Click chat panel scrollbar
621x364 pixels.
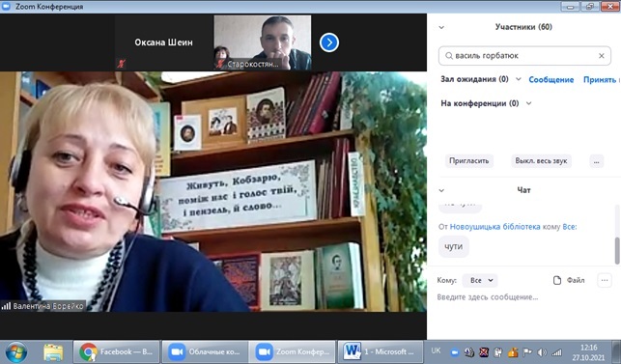point(617,250)
